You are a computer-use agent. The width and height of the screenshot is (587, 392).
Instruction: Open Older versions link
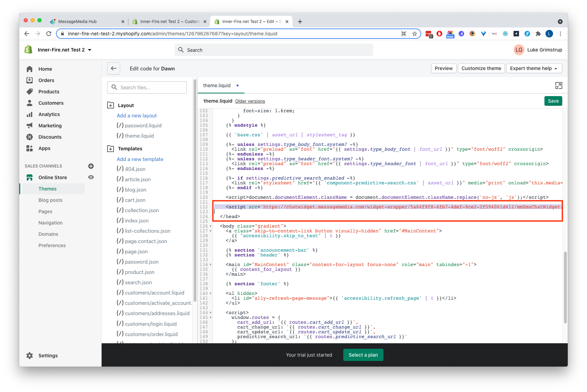pyautogui.click(x=250, y=101)
